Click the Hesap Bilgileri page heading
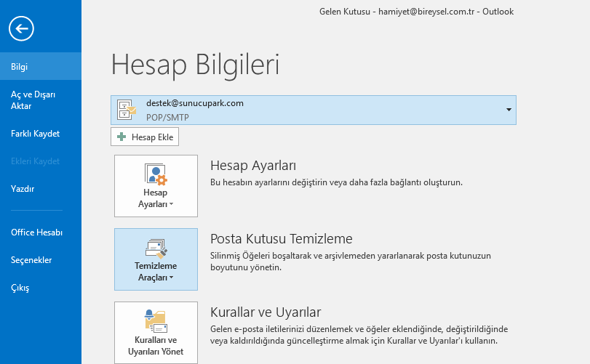The image size is (590, 364). pos(195,65)
